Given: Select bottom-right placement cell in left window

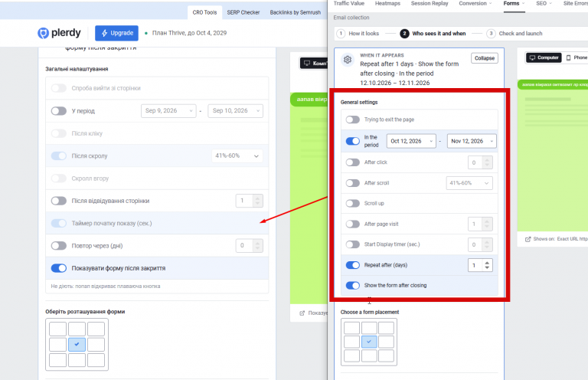Looking at the screenshot, I should point(96,360).
